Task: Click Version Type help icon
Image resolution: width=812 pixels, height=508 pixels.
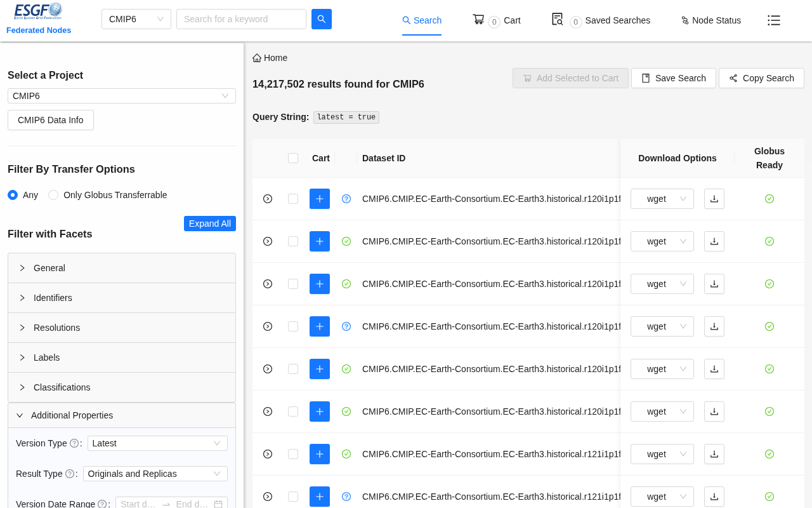Action: [74, 443]
